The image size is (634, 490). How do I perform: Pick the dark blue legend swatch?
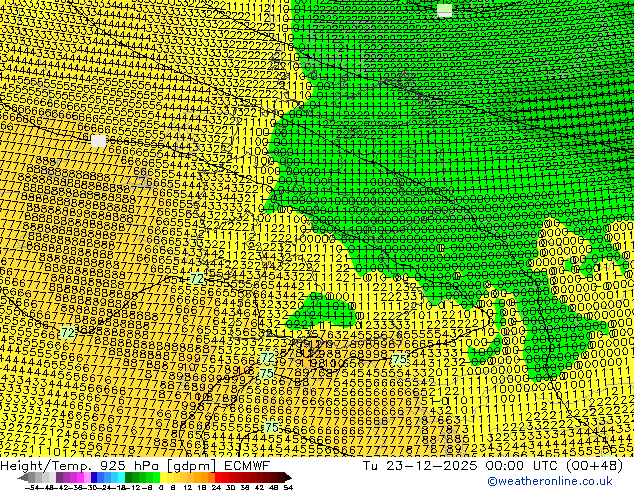click(x=94, y=478)
